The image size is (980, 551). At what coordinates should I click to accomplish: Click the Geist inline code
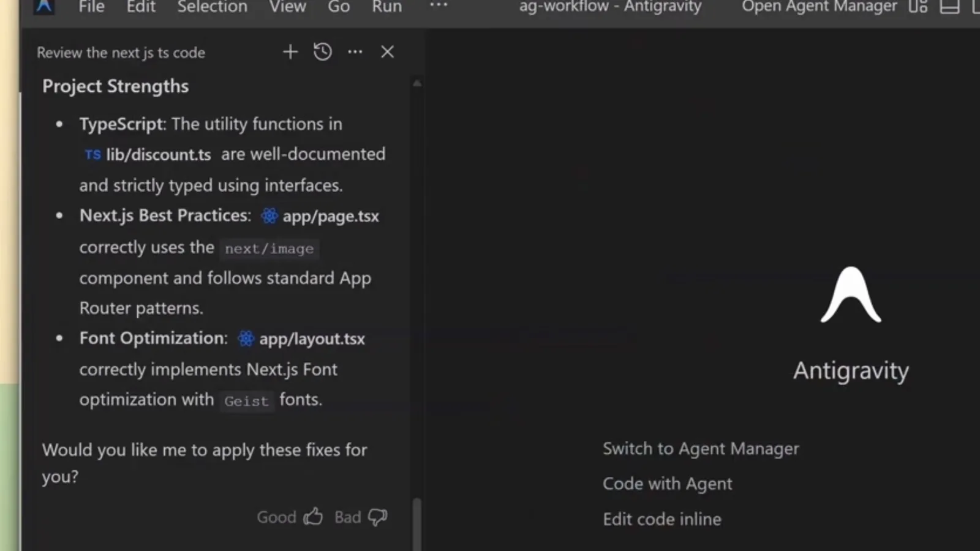(x=246, y=401)
